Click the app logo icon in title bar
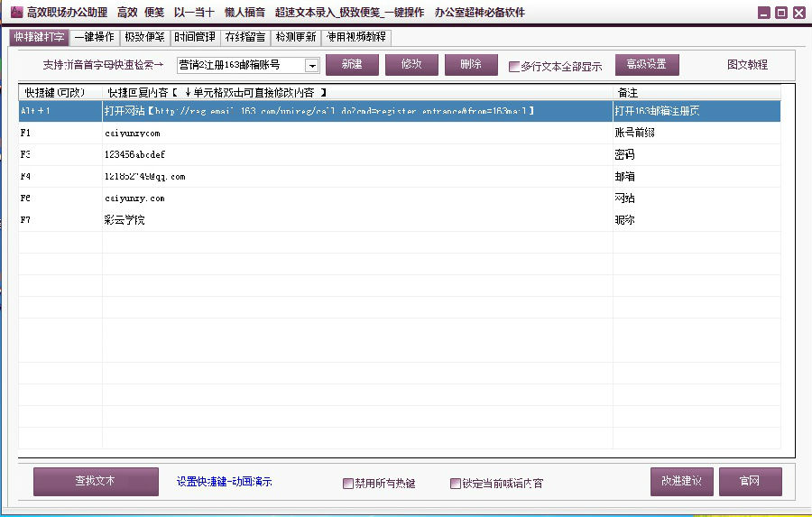Viewport: 812px width, 517px height. pyautogui.click(x=15, y=13)
